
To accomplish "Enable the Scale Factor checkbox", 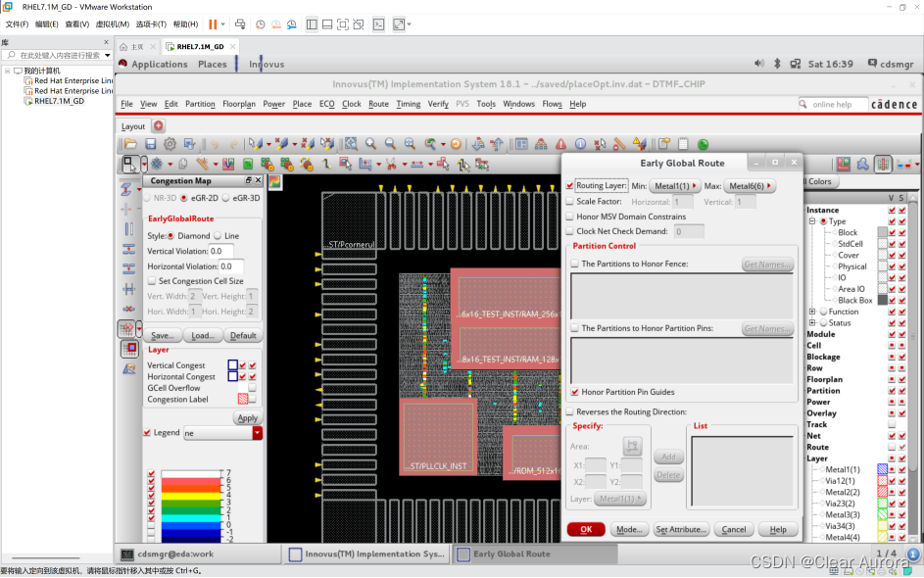I will [569, 202].
